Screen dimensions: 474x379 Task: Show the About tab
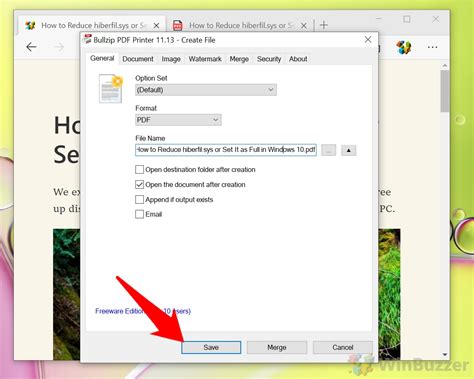point(298,59)
